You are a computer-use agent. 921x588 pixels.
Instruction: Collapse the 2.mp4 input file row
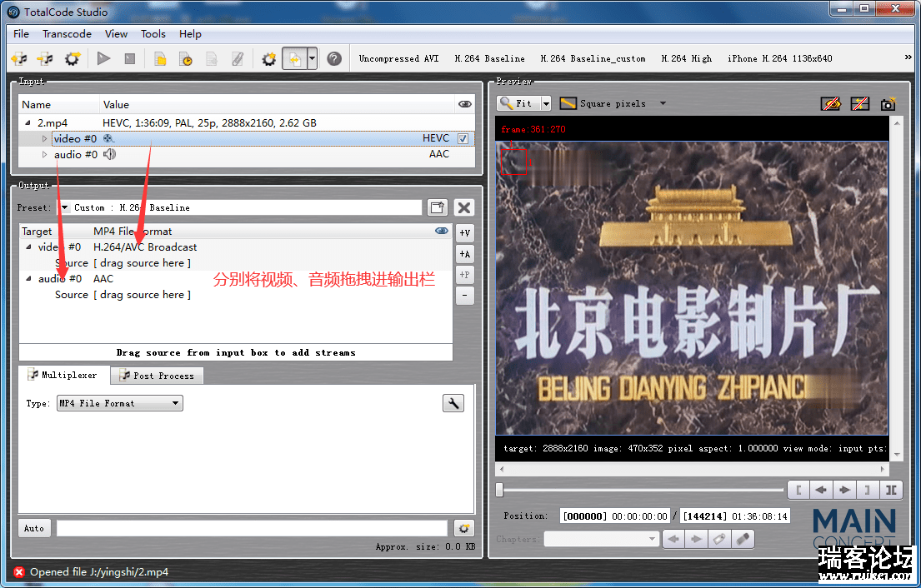click(x=28, y=122)
